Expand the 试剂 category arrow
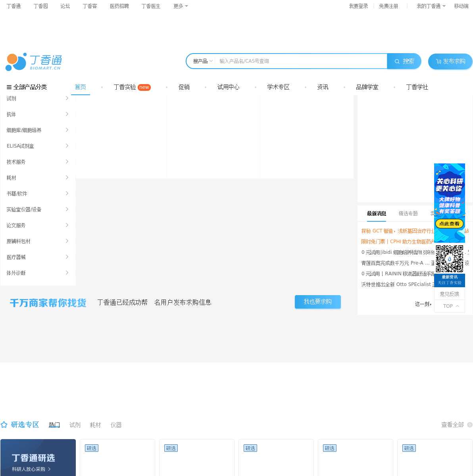Viewport: 473px width, 476px height. pyautogui.click(x=67, y=98)
